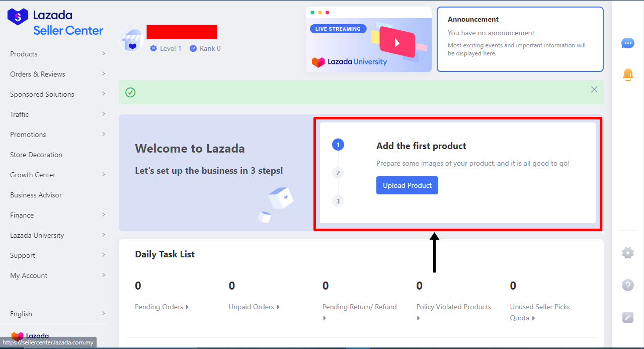The image size is (644, 349).
Task: Open Orders & Reviews in sidebar
Action: [x=38, y=74]
